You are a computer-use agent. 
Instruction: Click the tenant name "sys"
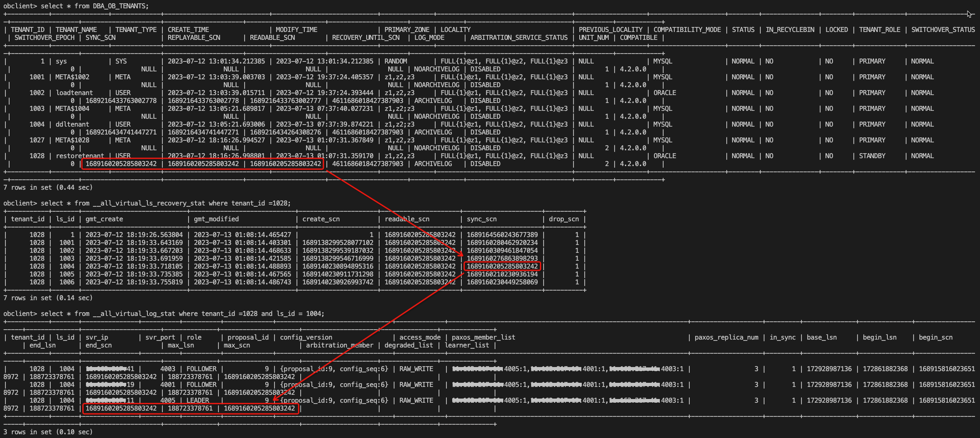click(61, 61)
